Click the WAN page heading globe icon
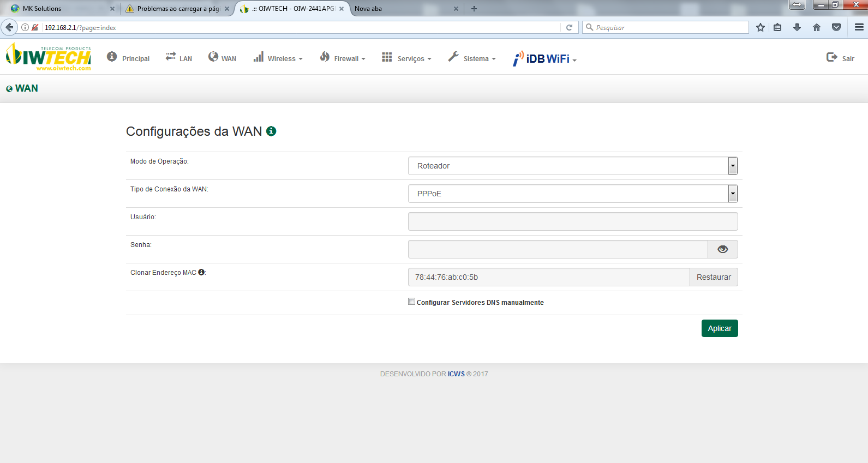 coord(9,89)
